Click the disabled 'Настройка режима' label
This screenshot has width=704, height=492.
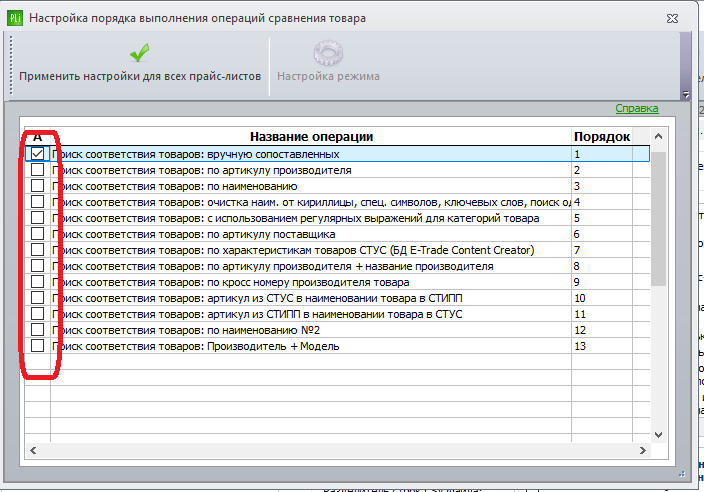point(328,76)
